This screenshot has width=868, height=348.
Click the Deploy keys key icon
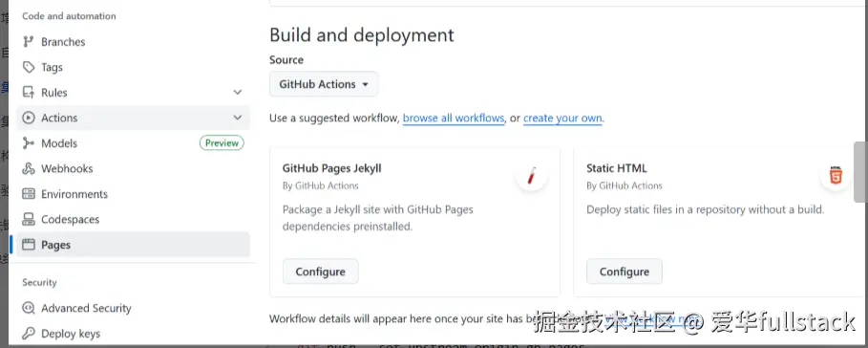click(x=29, y=334)
